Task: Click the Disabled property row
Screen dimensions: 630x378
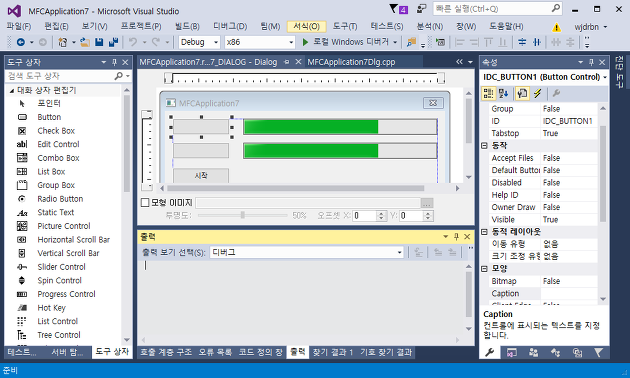Action: tap(543, 183)
